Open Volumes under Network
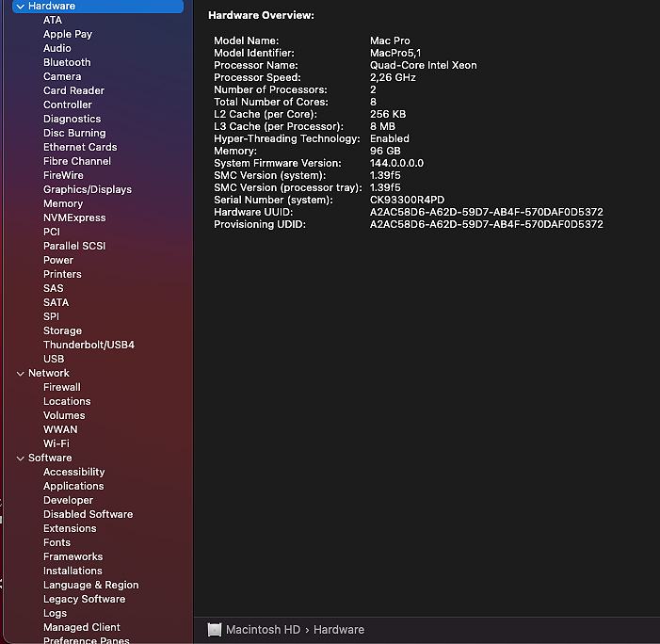Image resolution: width=660 pixels, height=644 pixels. [64, 415]
